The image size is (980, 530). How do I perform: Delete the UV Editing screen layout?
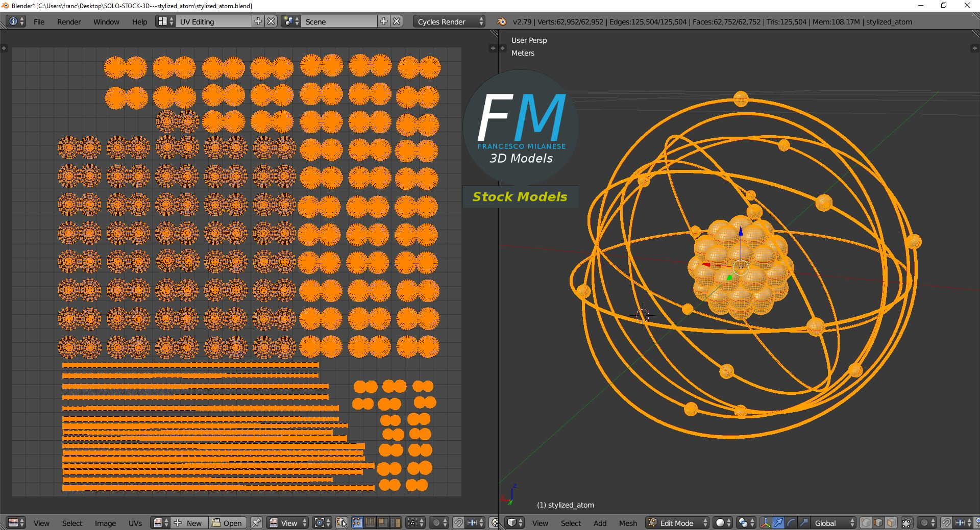point(272,21)
